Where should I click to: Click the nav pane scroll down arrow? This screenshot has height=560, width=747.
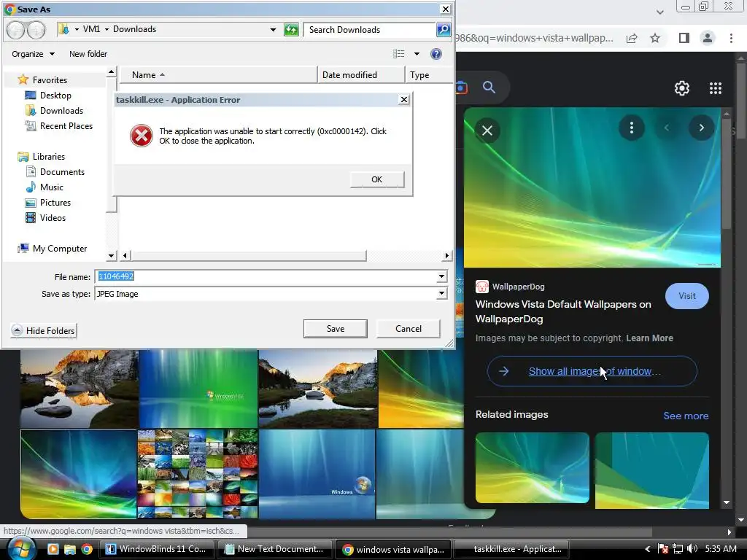[111, 256]
